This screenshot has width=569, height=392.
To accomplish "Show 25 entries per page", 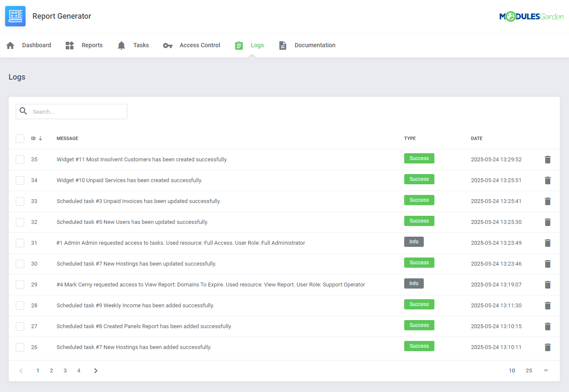I will 529,370.
